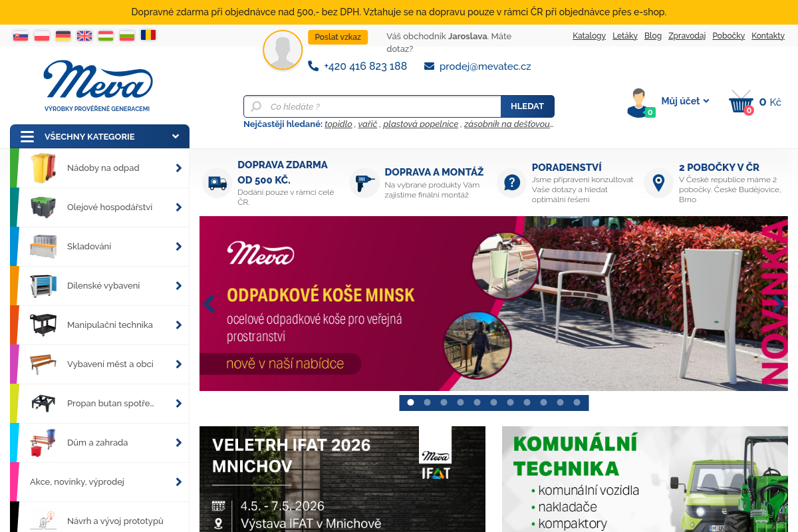Open the Můj účet dropdown

(x=685, y=100)
